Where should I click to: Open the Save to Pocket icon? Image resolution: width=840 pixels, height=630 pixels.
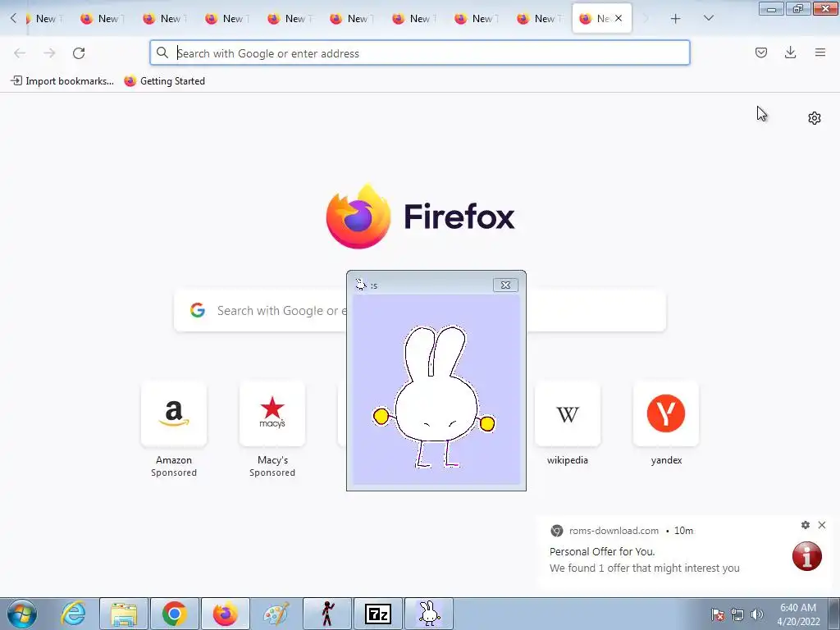(761, 52)
